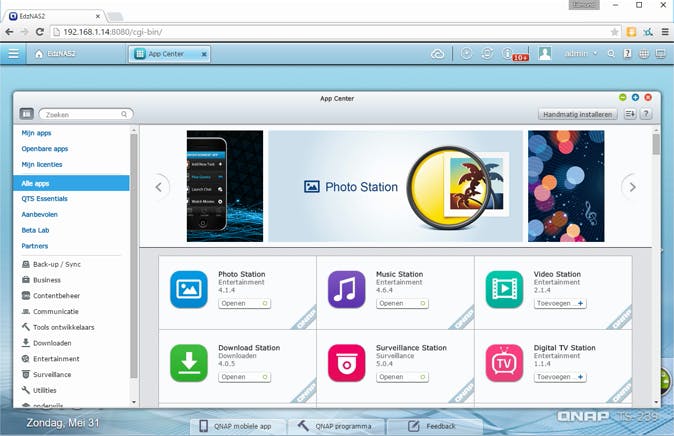The image size is (674, 436).
Task: Toggle the App Center sidebar view icon
Action: pyautogui.click(x=27, y=114)
